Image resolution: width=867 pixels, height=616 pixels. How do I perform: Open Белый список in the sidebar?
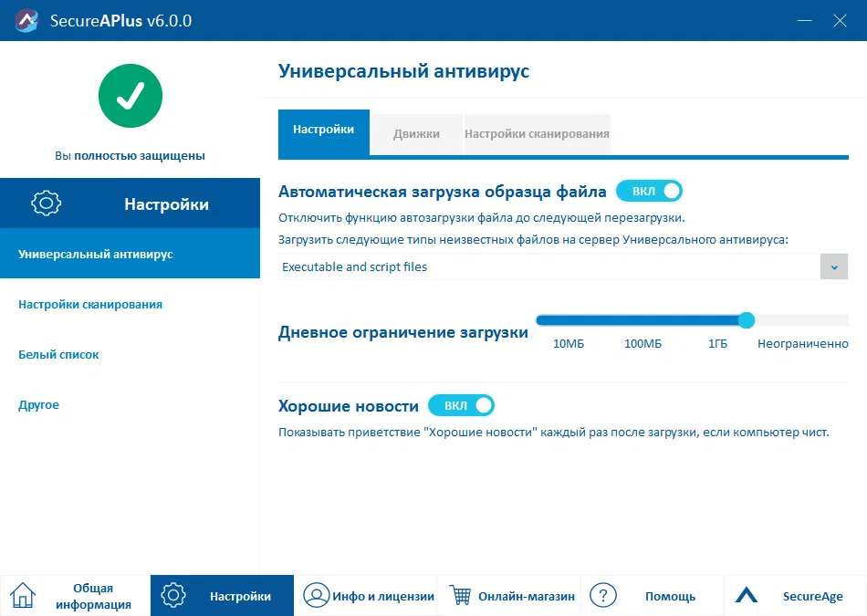pos(58,354)
